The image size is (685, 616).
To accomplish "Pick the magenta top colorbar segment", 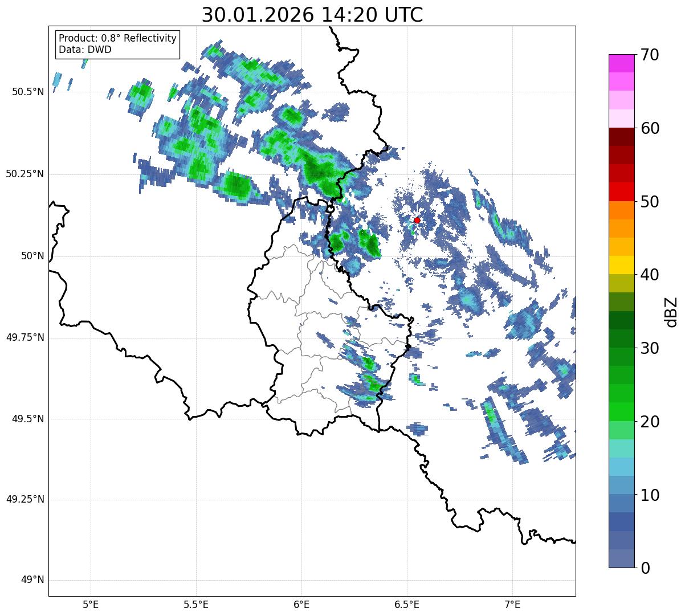I will 621,63.
